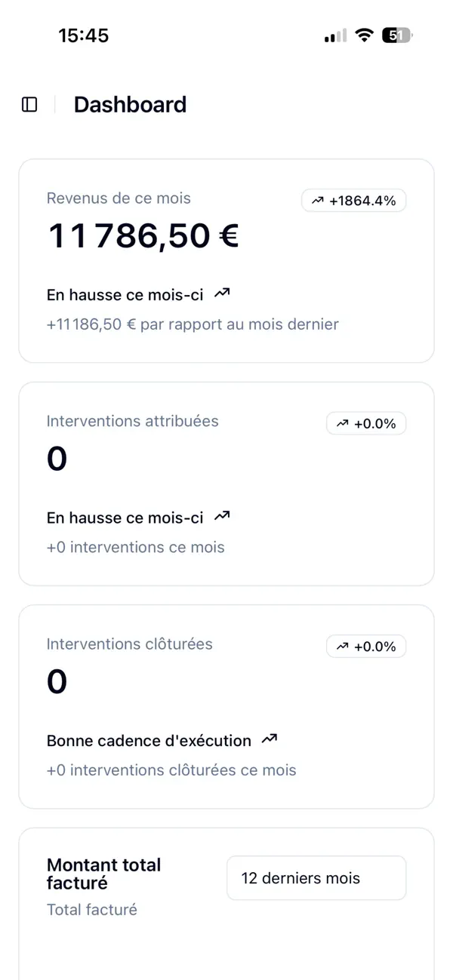
Task: Open the 'Interventions attribuées' card
Action: pyautogui.click(x=226, y=484)
